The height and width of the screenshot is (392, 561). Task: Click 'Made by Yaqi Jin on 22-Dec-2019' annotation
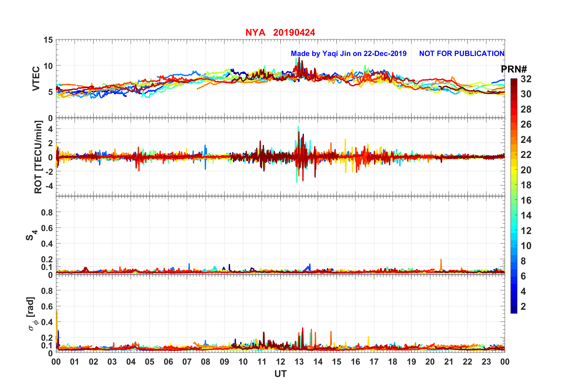pyautogui.click(x=349, y=54)
